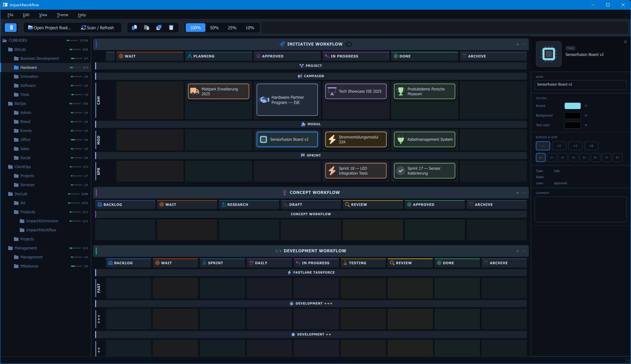Screen dimensions: 631x364
Task: Click the chip icon in task details
Action: pyautogui.click(x=548, y=54)
